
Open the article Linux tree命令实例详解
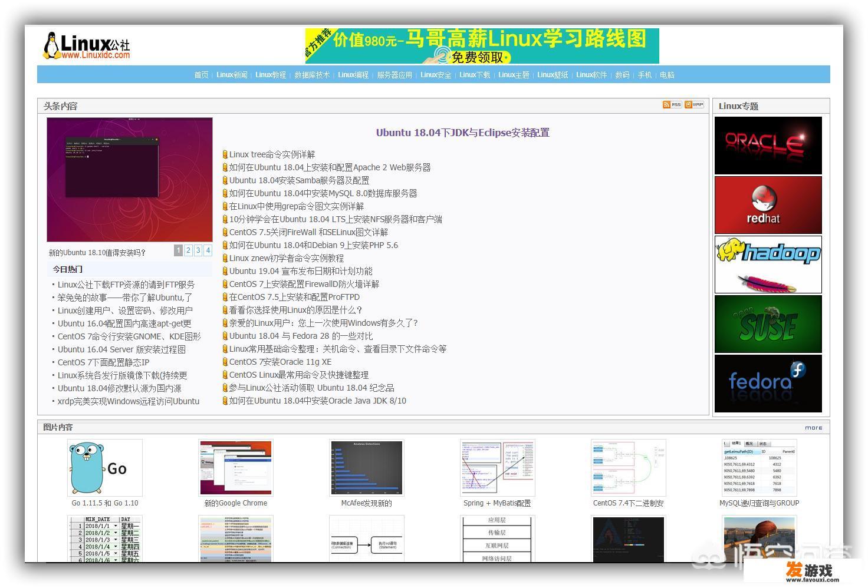pos(272,154)
